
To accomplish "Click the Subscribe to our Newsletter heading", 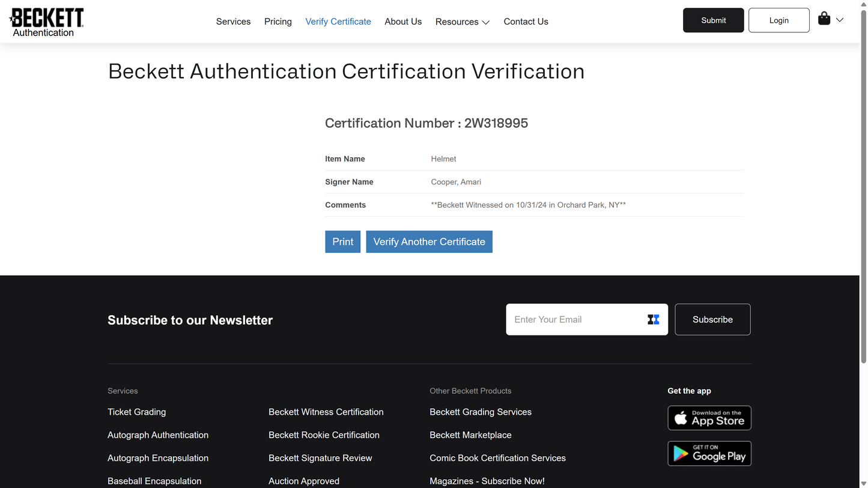I will tap(190, 320).
